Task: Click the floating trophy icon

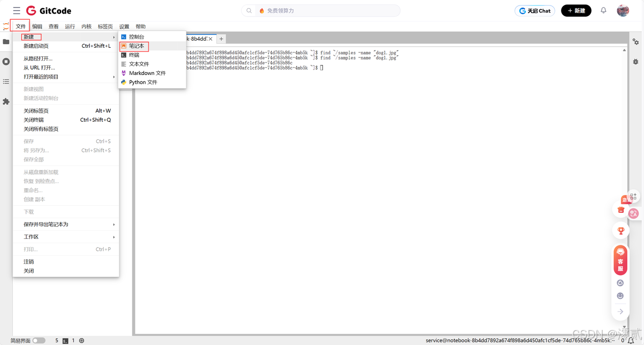Action: 621,231
